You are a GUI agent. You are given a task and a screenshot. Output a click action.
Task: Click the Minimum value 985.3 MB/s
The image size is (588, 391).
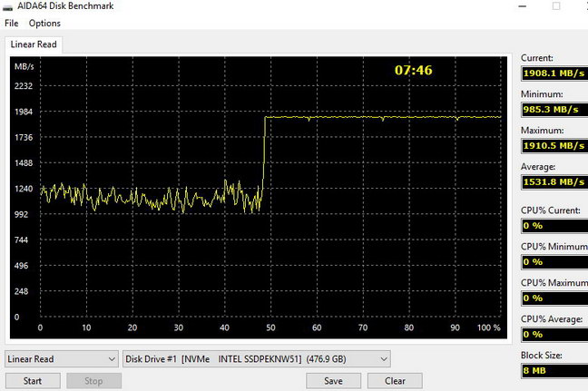pyautogui.click(x=554, y=110)
